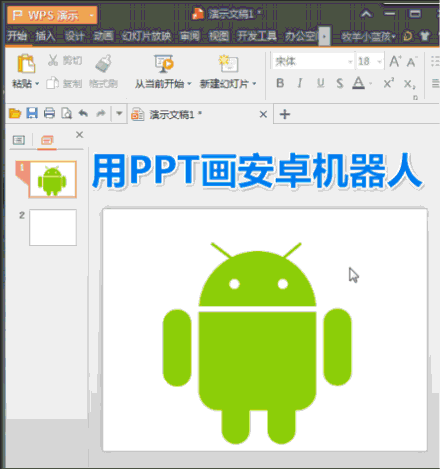Toggle subscript formatting
The height and width of the screenshot is (469, 440).
(409, 84)
